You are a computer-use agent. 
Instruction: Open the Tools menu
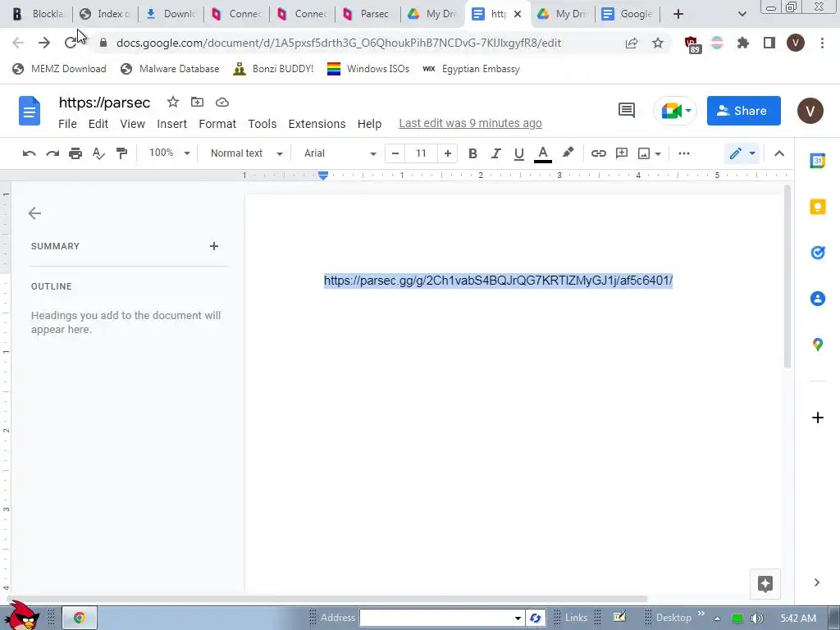pos(262,124)
